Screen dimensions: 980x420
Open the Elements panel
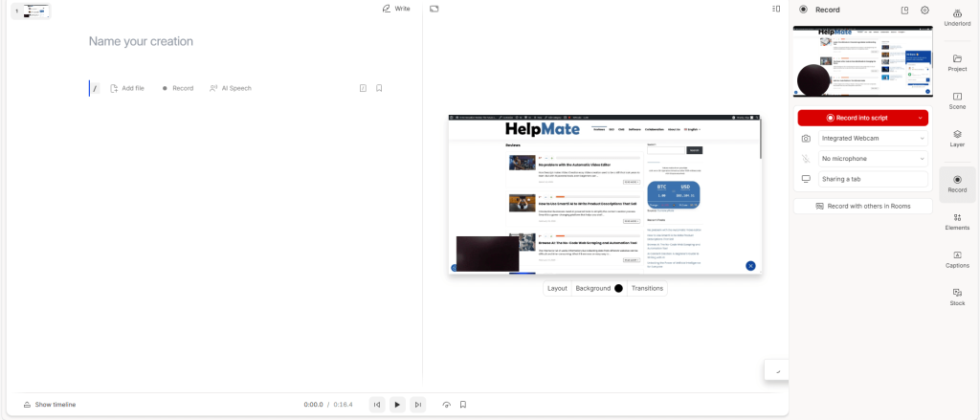tap(957, 222)
